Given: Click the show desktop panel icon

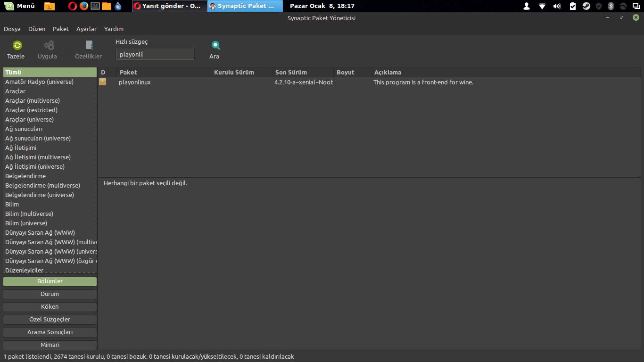Looking at the screenshot, I should point(49,6).
